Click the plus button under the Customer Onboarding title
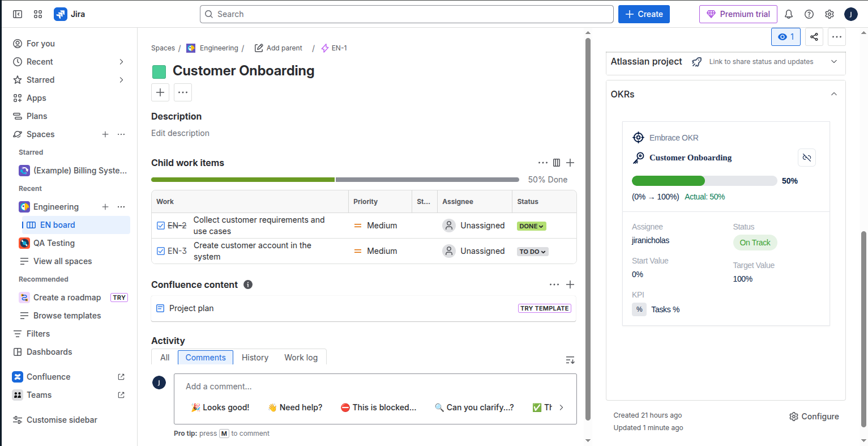Viewport: 868px width, 446px height. click(160, 92)
